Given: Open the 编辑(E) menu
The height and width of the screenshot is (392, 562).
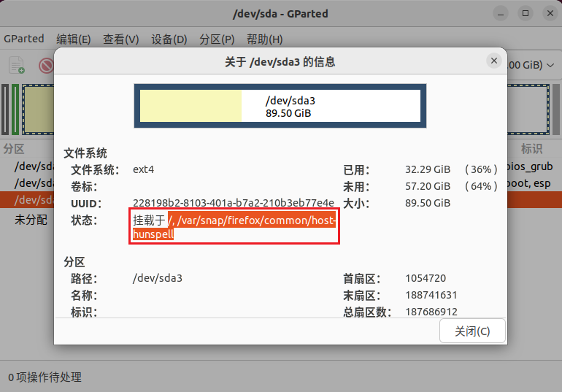Looking at the screenshot, I should [x=74, y=39].
